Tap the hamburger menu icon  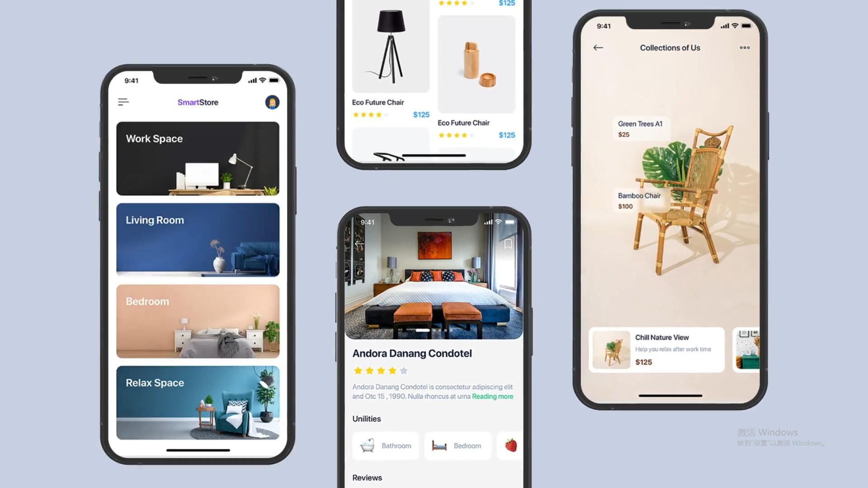point(124,102)
